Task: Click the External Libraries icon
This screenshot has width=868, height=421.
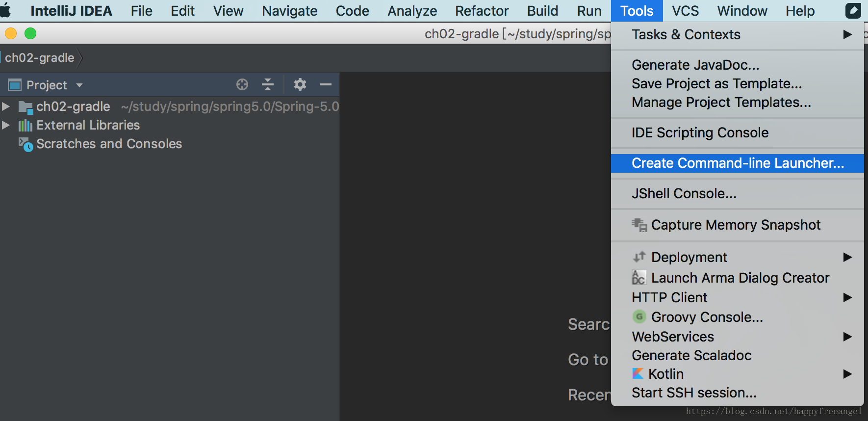Action: (26, 126)
